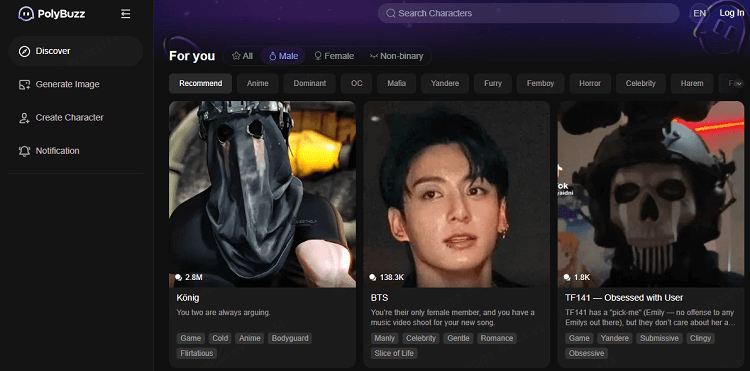The width and height of the screenshot is (750, 371).
Task: Click the Non-binary filter icon
Action: click(x=374, y=56)
